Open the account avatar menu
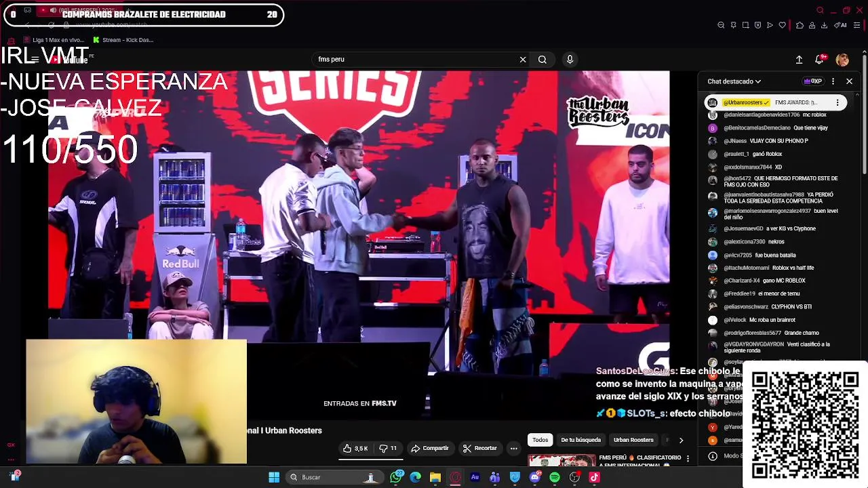The image size is (868, 488). coord(842,60)
